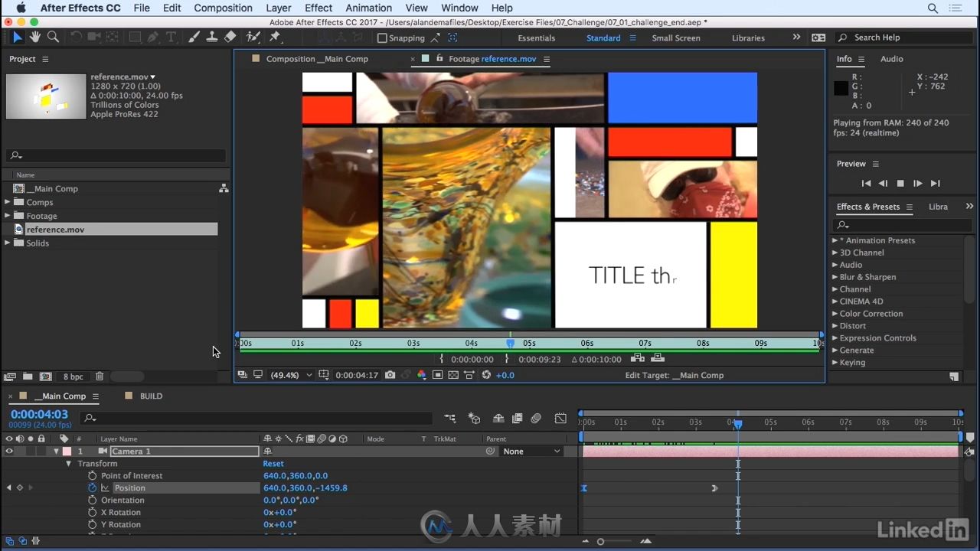
Task: Select the Clone Stamp tool
Action: [211, 37]
